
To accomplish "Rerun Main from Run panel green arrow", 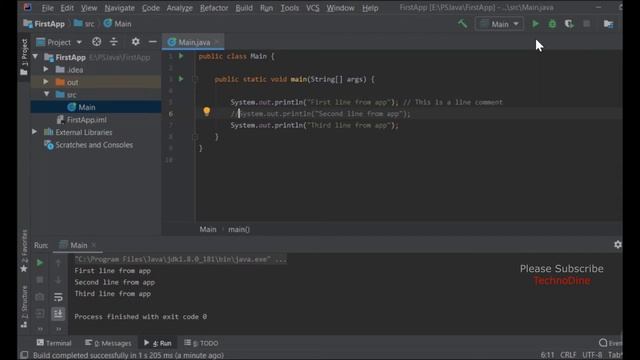I will [x=40, y=263].
